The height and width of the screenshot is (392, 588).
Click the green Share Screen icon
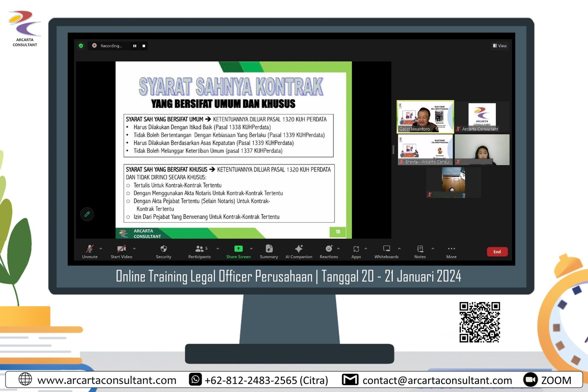coord(239,249)
